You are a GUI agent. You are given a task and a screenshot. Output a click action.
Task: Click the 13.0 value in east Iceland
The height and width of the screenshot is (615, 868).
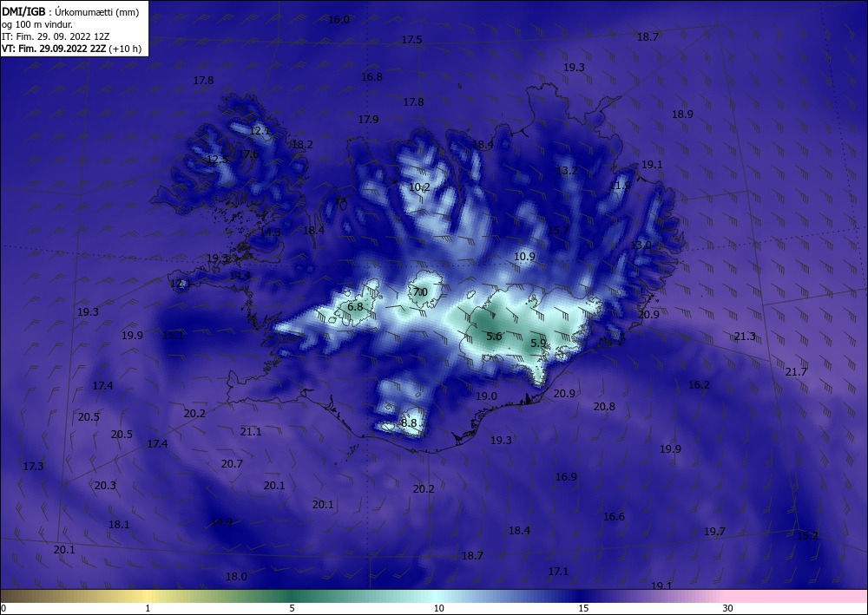[641, 245]
